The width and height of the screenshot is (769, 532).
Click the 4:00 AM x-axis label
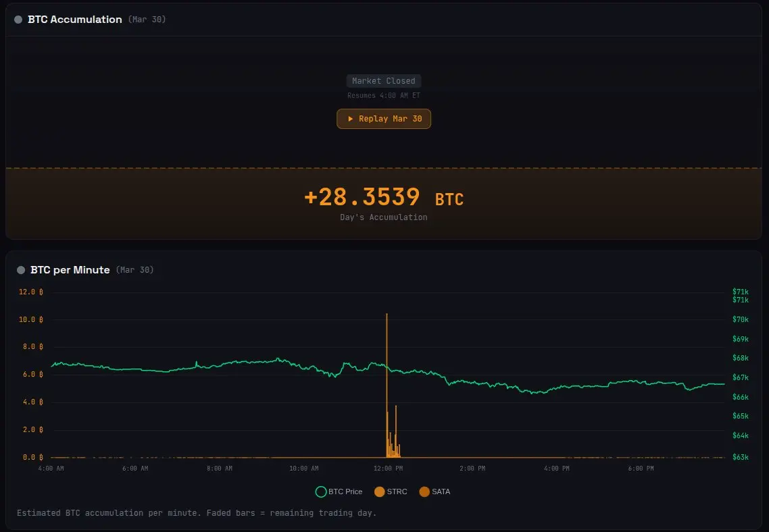(x=51, y=469)
